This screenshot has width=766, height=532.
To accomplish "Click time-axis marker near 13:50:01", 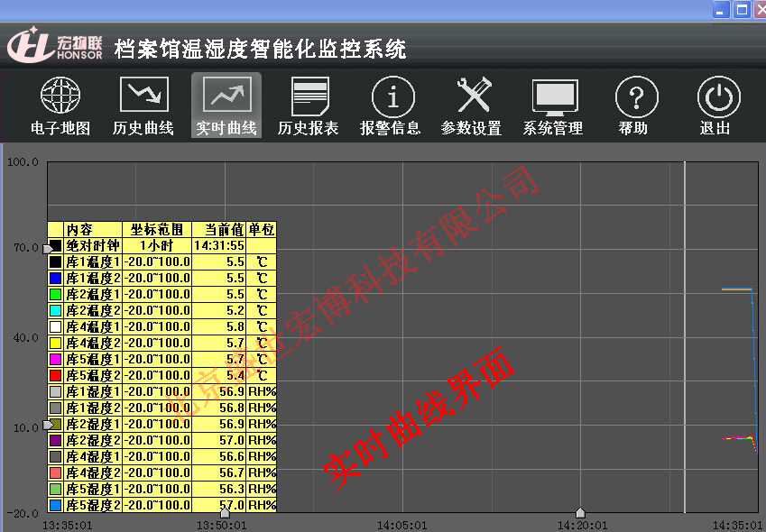I will [225, 512].
